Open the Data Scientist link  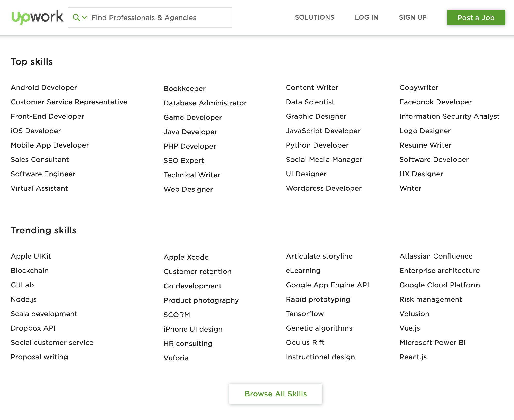[310, 102]
